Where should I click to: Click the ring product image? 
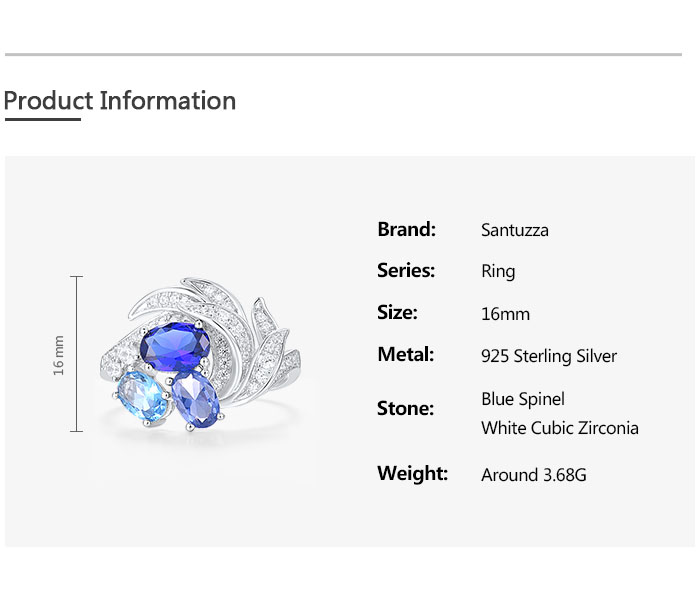point(205,355)
